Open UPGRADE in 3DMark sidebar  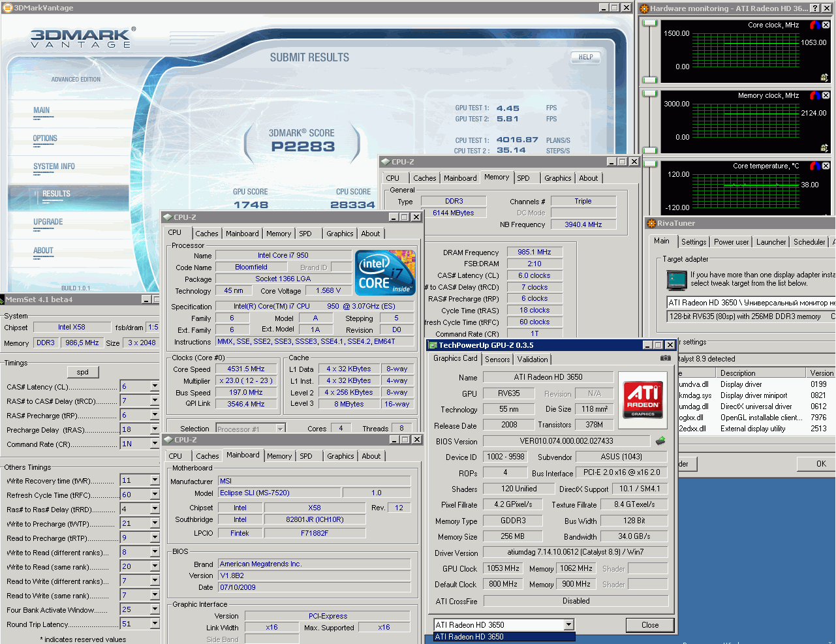click(48, 222)
